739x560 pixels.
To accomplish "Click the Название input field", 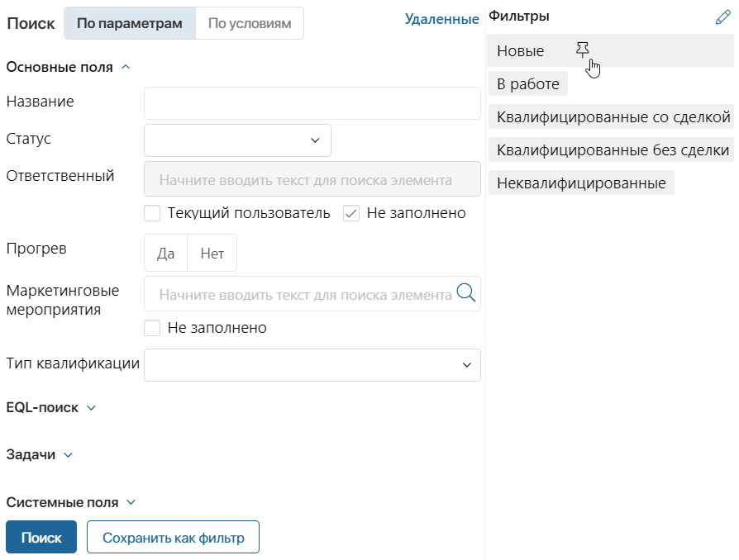I will tap(312, 103).
